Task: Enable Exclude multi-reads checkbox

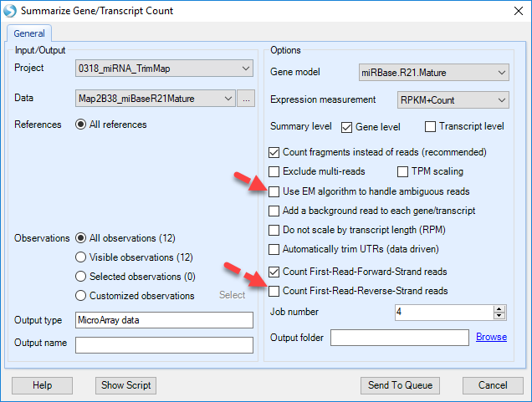Action: pyautogui.click(x=274, y=172)
